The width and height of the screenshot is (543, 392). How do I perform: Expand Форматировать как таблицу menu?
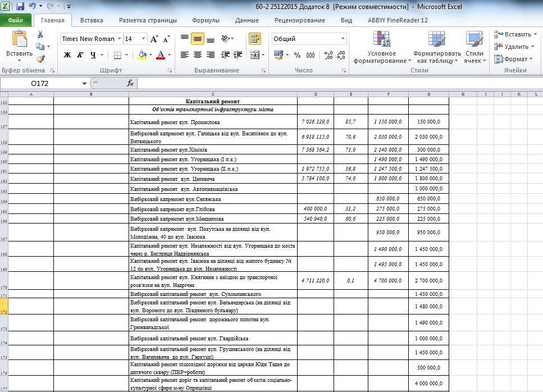tap(437, 47)
